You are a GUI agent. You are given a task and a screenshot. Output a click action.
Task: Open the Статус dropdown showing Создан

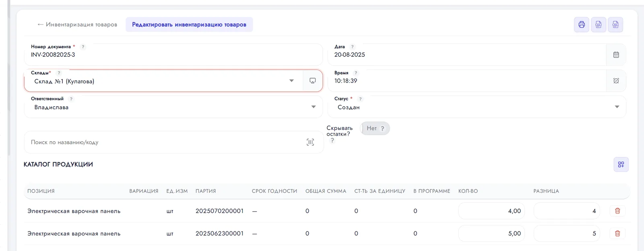477,107
